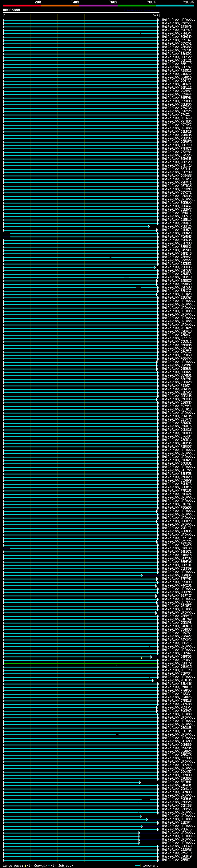Open hit UniRef100_Q4U925
Viewport: 197px width, 868px height.
click(x=177, y=667)
